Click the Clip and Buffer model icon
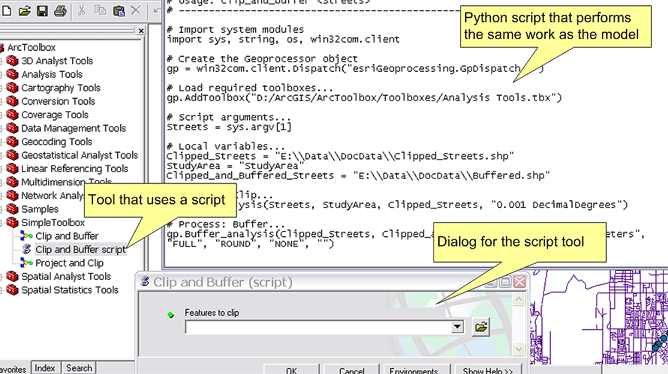The width and height of the screenshot is (668, 374). (26, 236)
